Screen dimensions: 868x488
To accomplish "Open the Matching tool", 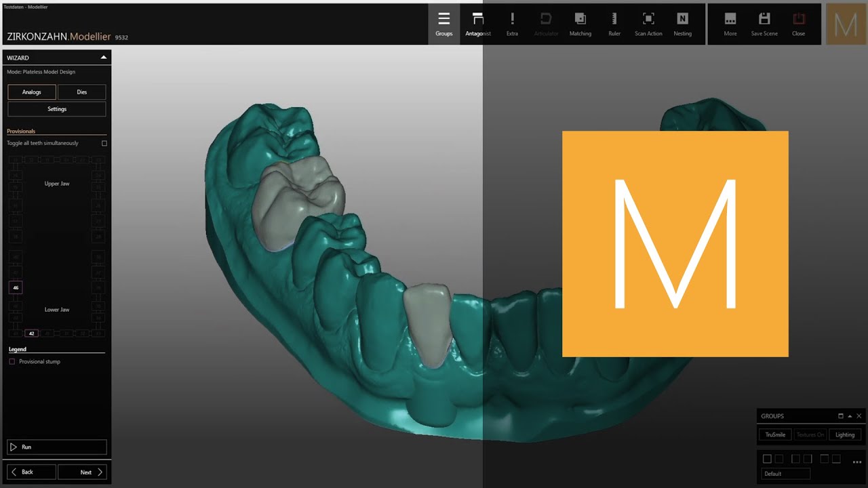I will pos(580,24).
